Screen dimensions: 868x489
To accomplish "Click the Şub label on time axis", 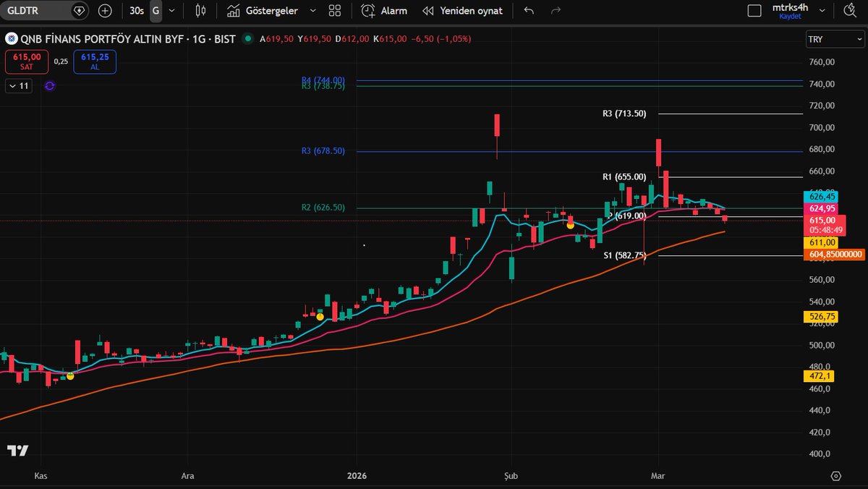I will coord(511,476).
